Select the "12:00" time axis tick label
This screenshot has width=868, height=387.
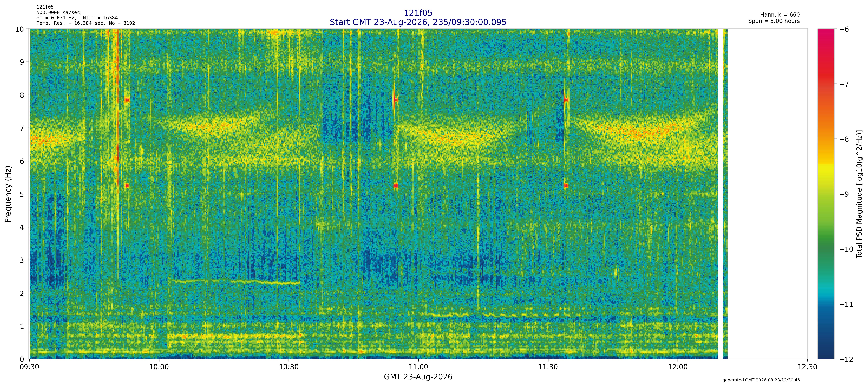coord(678,367)
